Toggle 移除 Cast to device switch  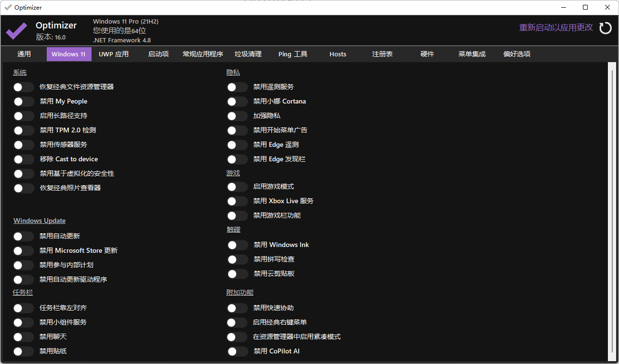click(x=24, y=159)
